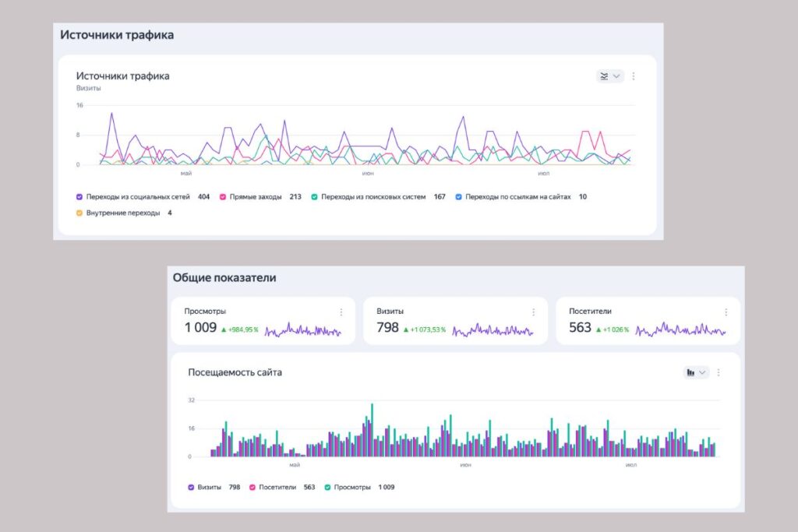Click the count 213 next to Прямые заходы
This screenshot has width=798, height=532.
coord(295,197)
